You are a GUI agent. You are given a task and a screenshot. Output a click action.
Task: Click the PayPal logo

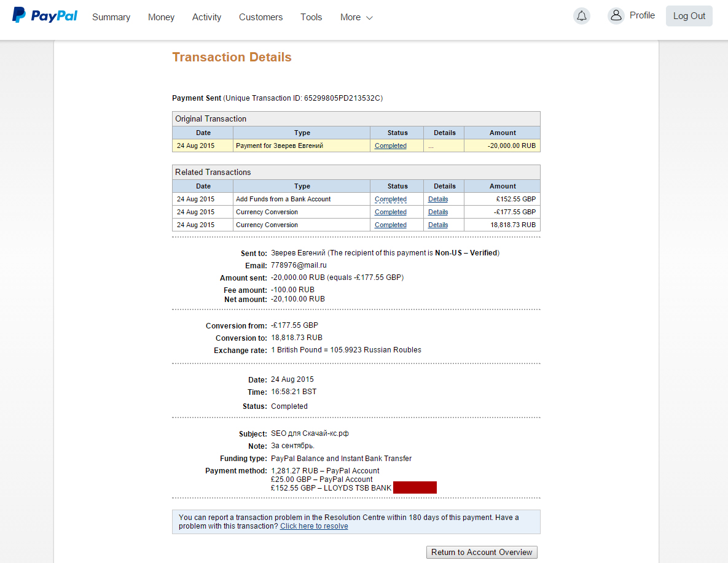click(x=45, y=15)
